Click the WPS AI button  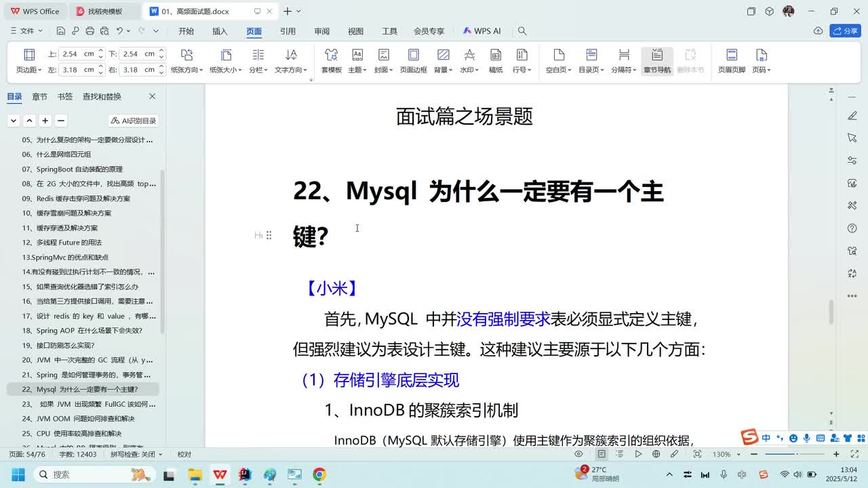point(482,31)
